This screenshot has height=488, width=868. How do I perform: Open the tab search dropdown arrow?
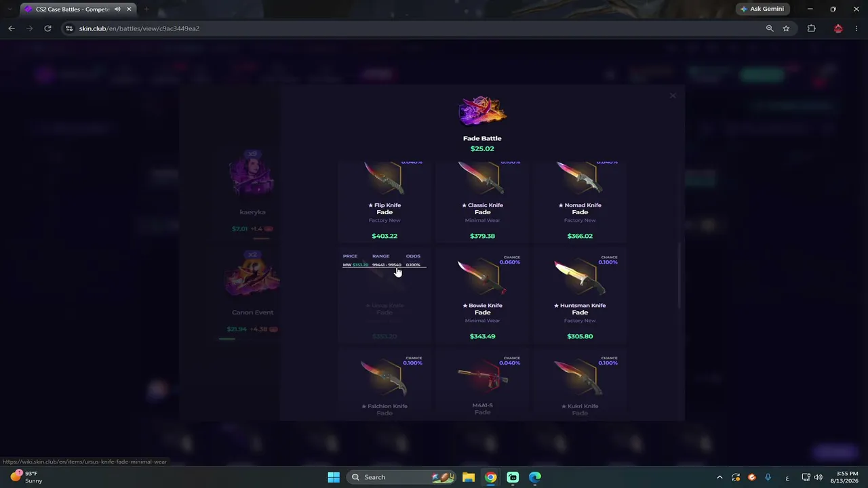click(9, 9)
